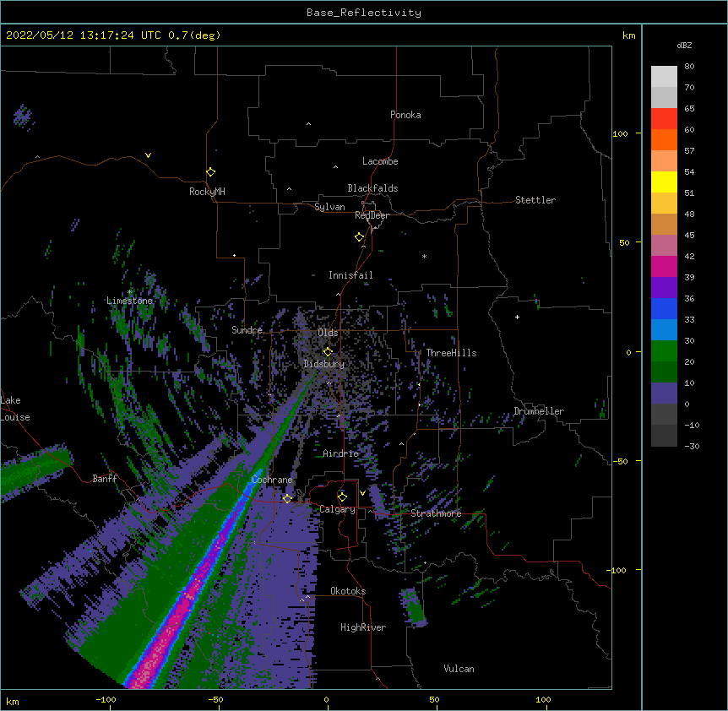Select the Innisfail label
Screen dimensions: 728x711
350,275
